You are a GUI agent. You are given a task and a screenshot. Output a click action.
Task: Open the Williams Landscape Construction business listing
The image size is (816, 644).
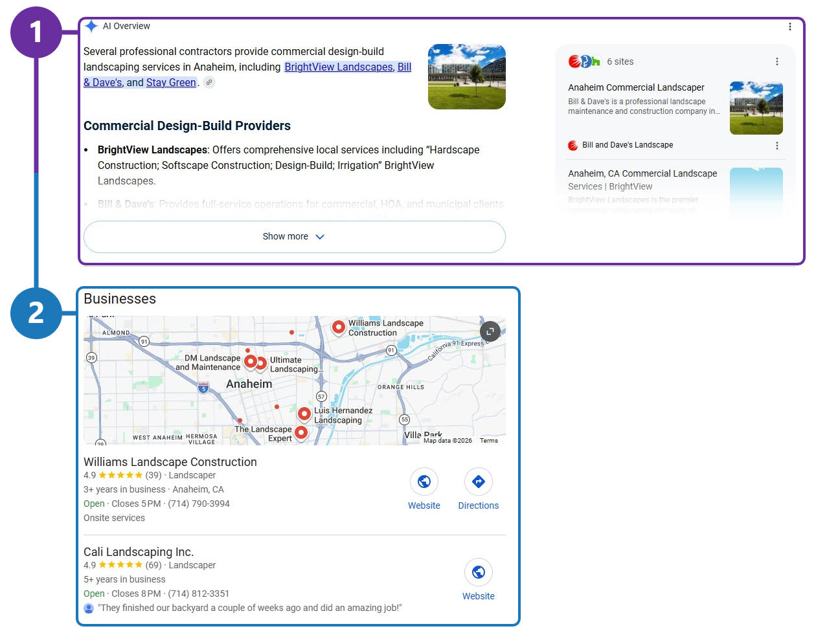coord(170,462)
